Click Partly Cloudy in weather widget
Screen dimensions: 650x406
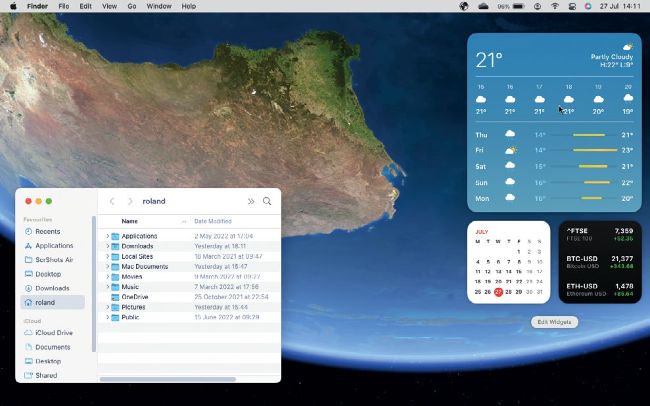(612, 57)
